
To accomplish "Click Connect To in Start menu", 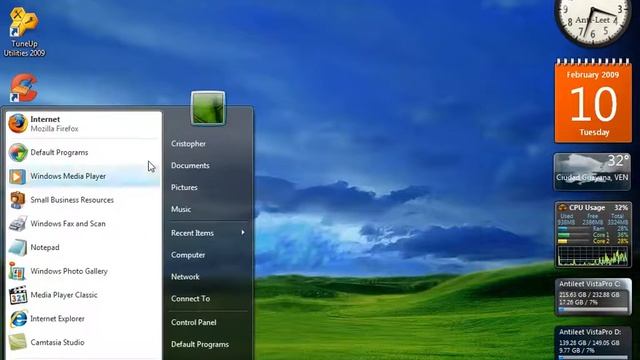I will pyautogui.click(x=190, y=299).
